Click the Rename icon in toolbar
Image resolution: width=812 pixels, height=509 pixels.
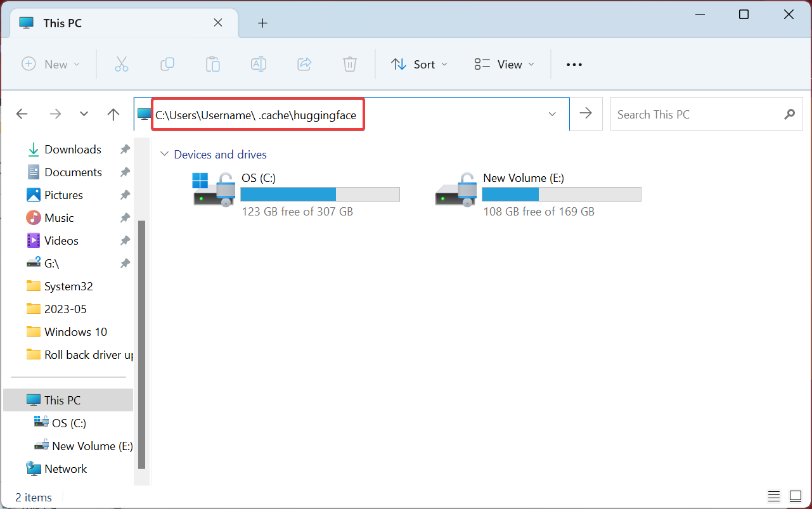259,64
